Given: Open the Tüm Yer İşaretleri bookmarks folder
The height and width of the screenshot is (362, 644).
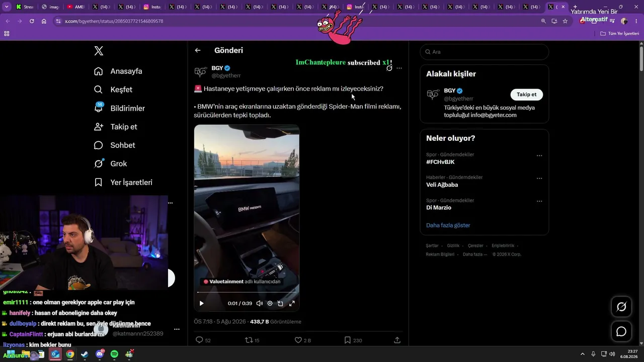Looking at the screenshot, I should tap(620, 34).
